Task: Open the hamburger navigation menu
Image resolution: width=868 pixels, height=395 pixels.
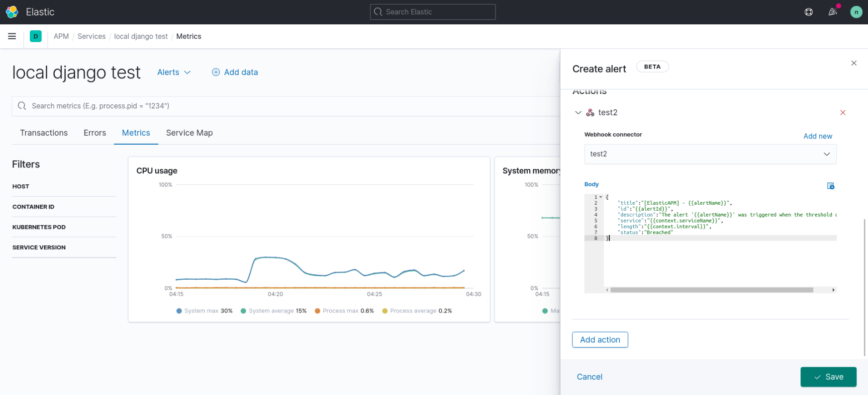Action: pos(12,36)
